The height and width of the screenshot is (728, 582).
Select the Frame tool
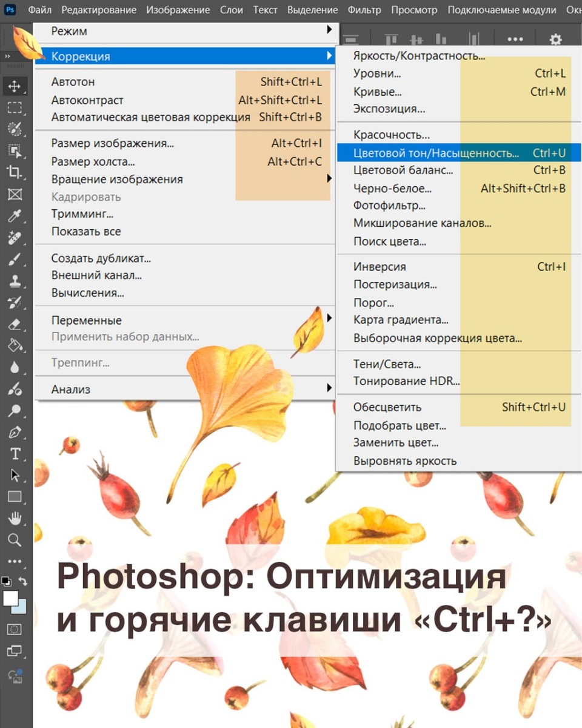15,194
